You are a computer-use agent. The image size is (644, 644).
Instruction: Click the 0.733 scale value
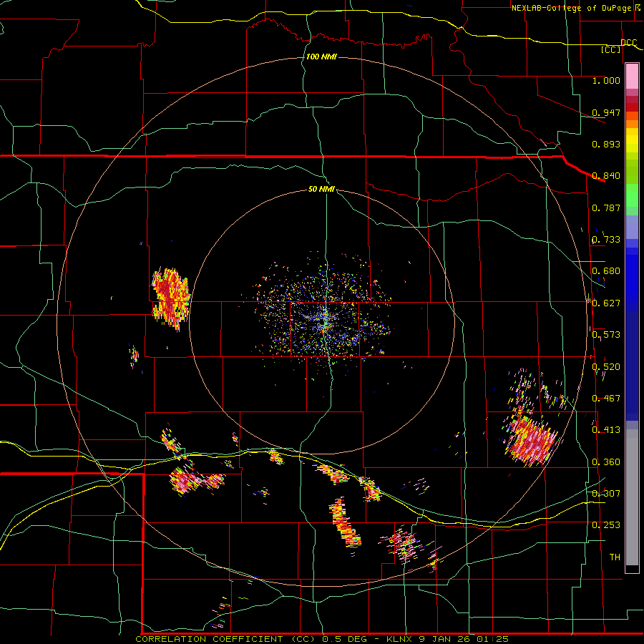(606, 240)
